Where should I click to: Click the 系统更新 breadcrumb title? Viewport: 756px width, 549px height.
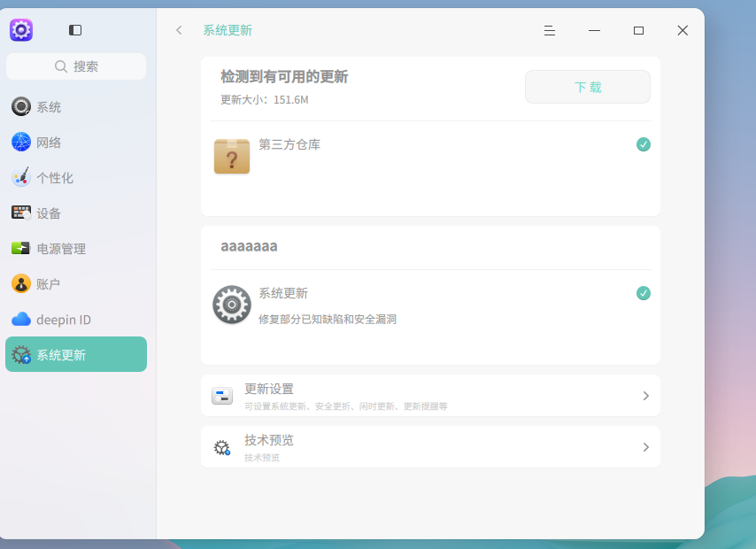[228, 30]
